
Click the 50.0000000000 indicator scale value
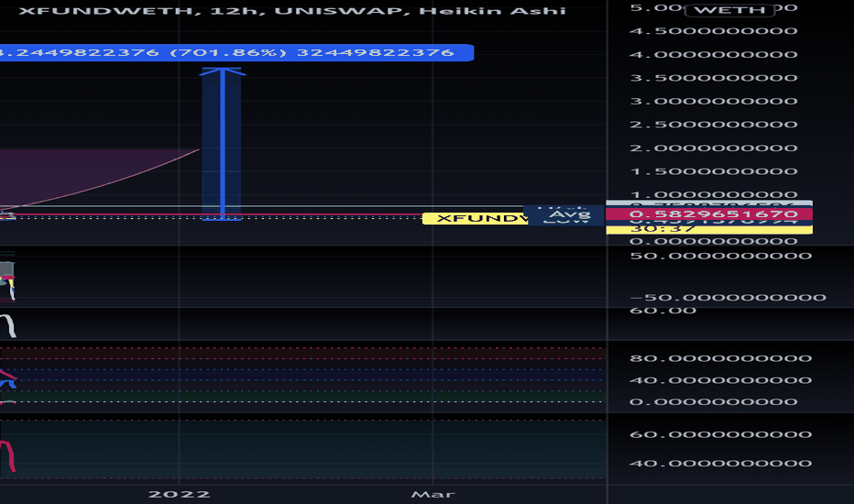[720, 256]
